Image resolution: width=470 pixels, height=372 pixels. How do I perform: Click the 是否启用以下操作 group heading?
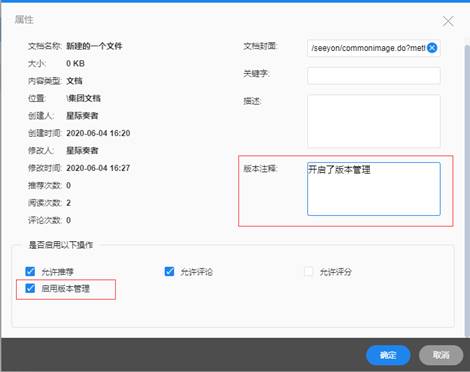pos(61,245)
